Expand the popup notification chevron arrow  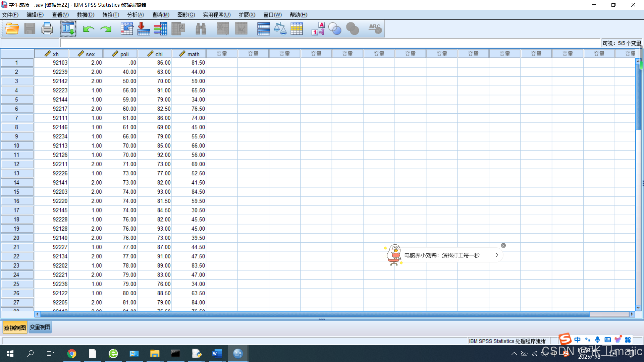point(497,255)
